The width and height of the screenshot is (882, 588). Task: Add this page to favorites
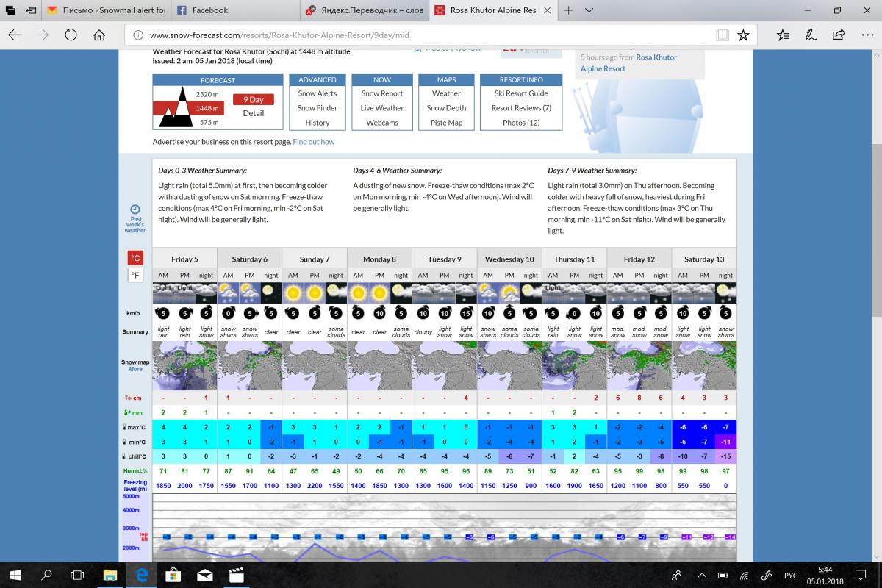(743, 35)
